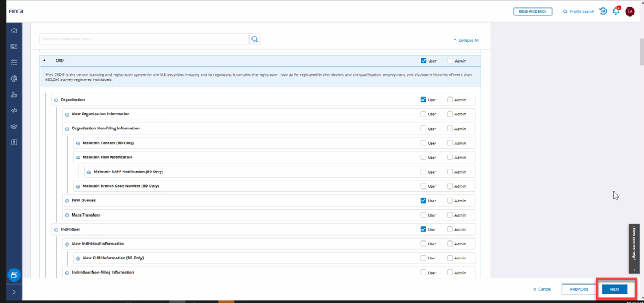Screen dimensions: 644x303
Task: Open the checklist tasks sidebar item
Action: click(x=14, y=63)
